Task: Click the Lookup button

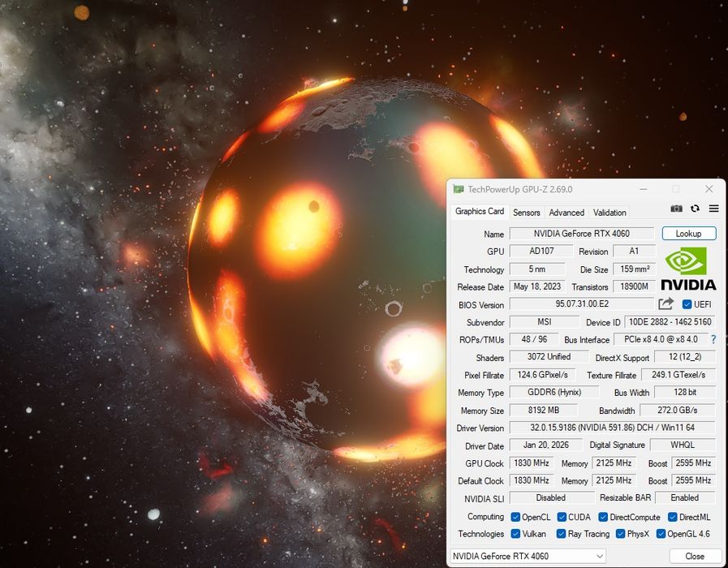Action: [689, 234]
